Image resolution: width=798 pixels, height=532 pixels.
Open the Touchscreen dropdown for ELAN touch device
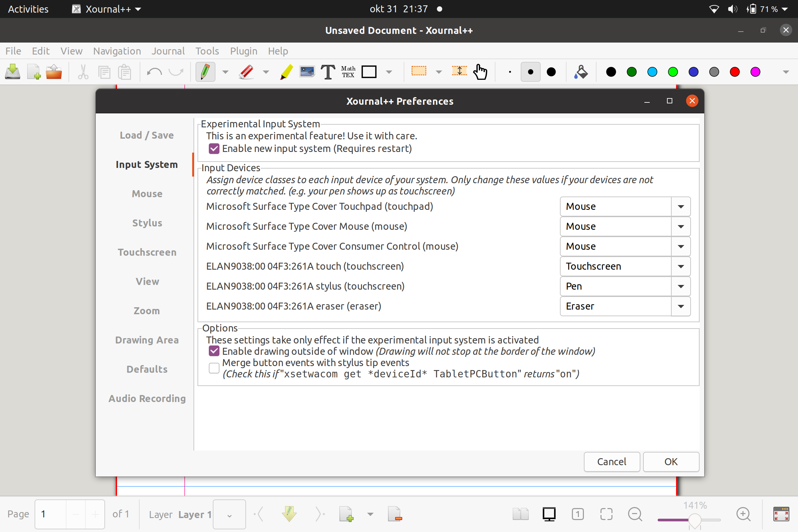point(681,266)
